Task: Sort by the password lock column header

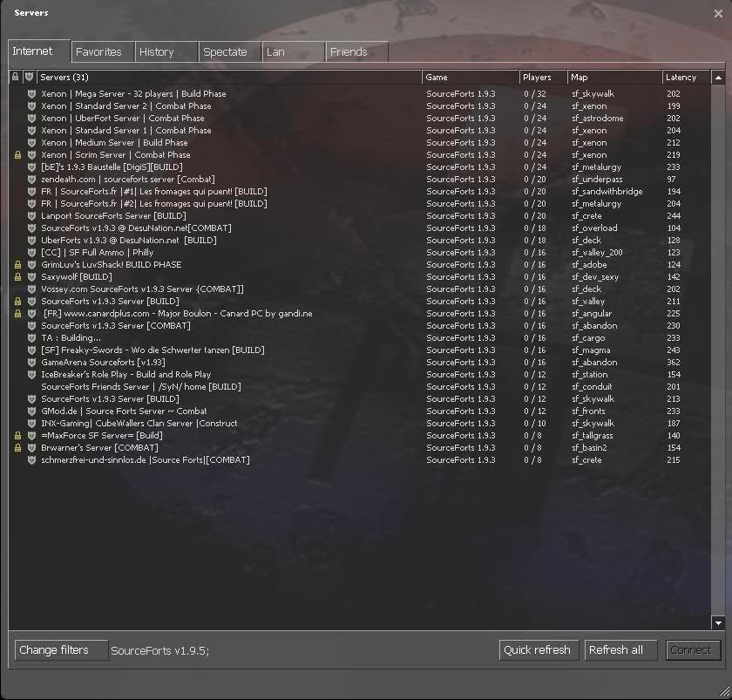Action: click(x=16, y=78)
